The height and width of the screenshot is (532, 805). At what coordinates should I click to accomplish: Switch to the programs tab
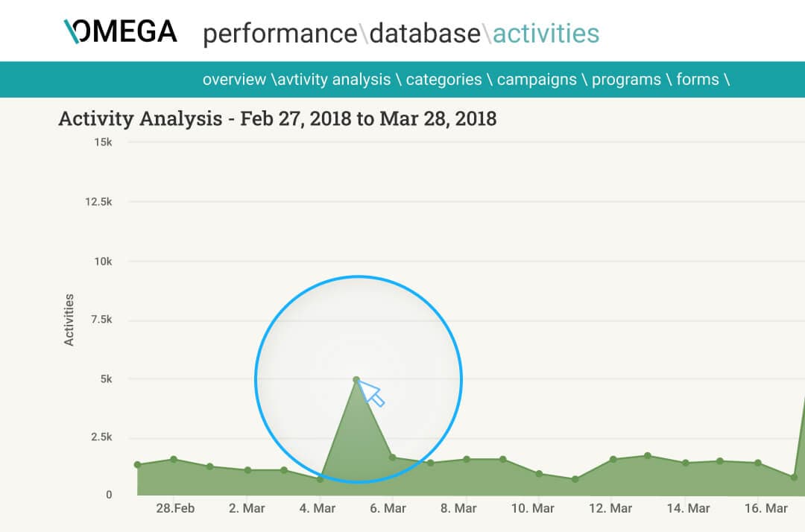tap(626, 79)
